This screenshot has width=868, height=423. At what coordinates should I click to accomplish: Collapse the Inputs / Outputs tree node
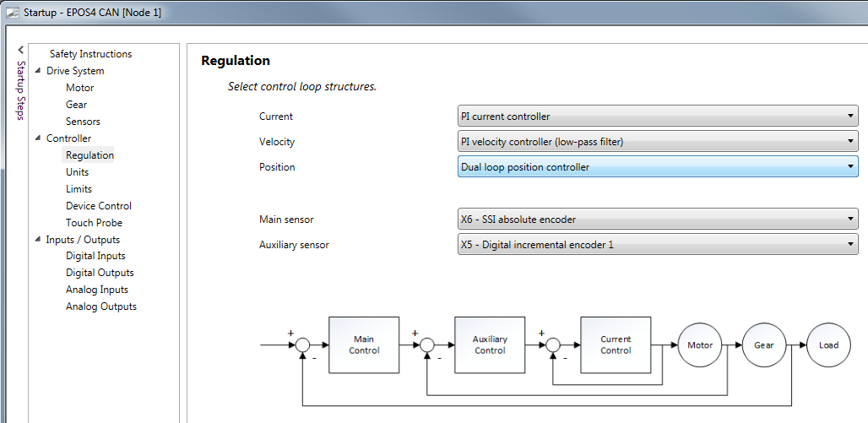(38, 240)
